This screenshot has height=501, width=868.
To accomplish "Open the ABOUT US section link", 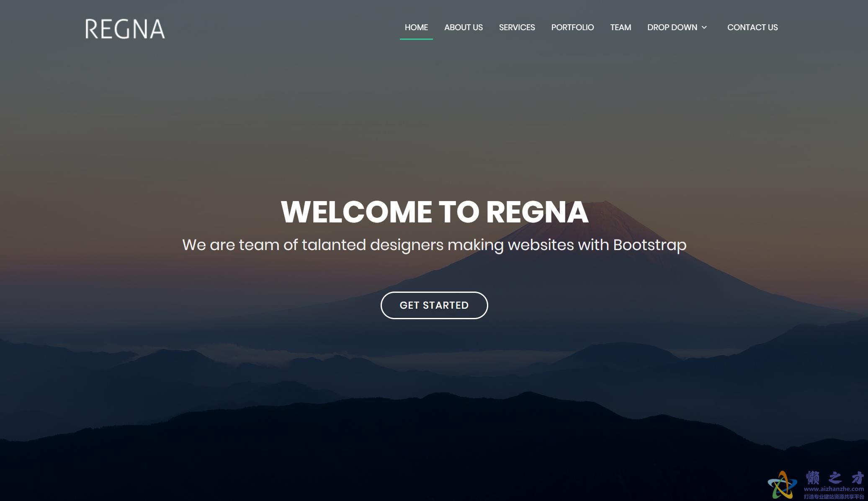I will [x=464, y=27].
